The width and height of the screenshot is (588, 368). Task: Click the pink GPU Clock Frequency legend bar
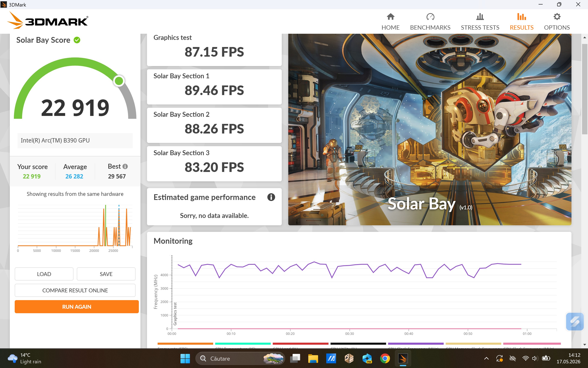(532, 344)
